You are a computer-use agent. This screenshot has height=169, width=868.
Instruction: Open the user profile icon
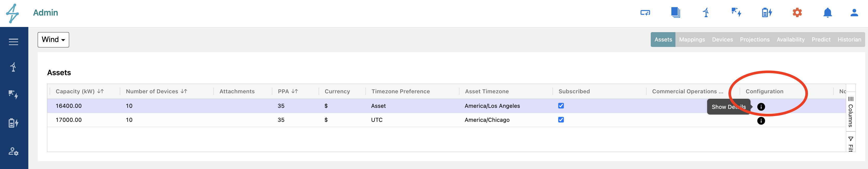click(x=854, y=13)
